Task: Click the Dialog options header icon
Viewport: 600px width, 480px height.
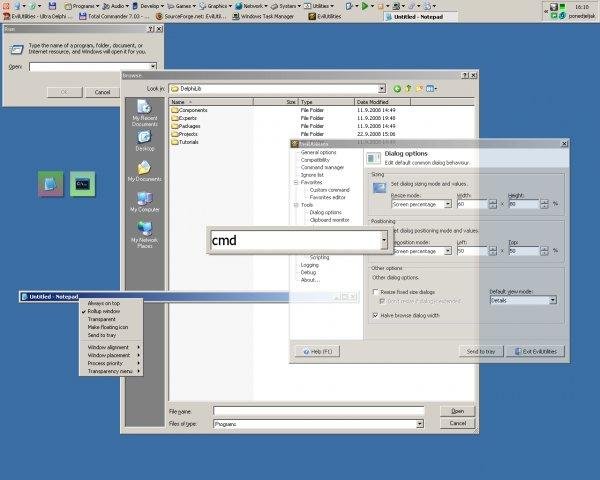Action: click(373, 158)
